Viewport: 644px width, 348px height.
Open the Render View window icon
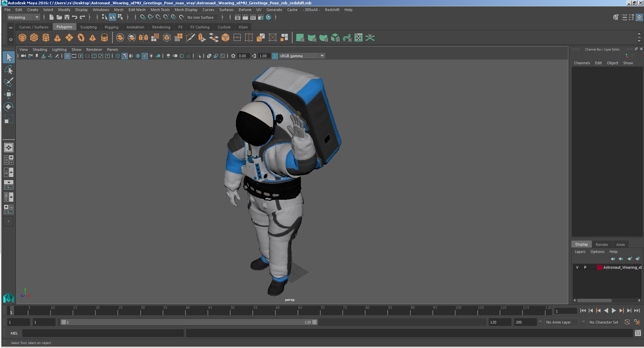point(238,17)
